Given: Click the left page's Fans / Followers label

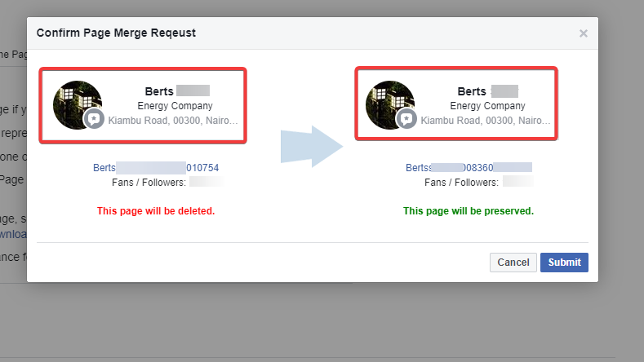Looking at the screenshot, I should point(148,183).
